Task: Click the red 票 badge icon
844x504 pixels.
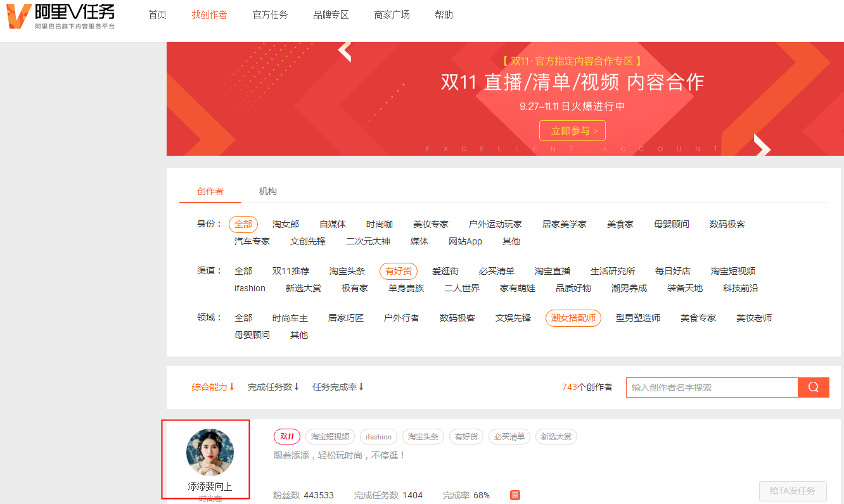Action: coord(515,495)
